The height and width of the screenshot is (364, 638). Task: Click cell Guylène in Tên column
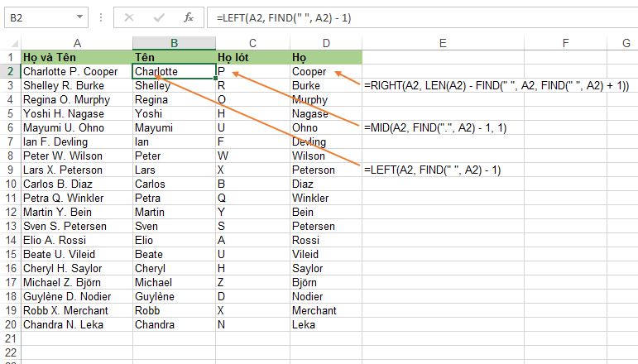click(x=174, y=296)
